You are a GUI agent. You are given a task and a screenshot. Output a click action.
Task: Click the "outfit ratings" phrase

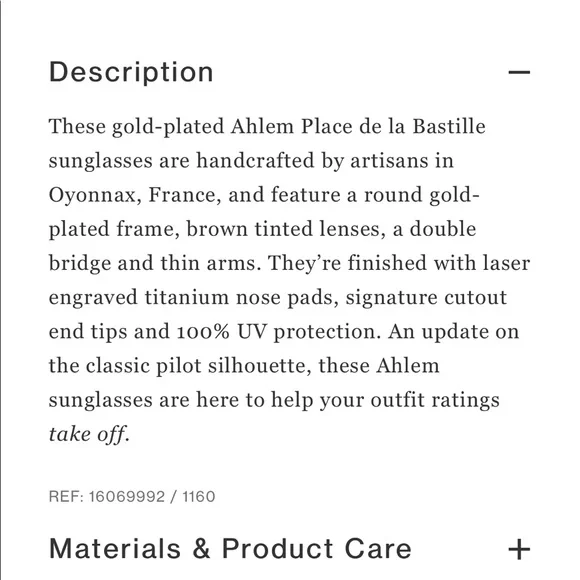coord(435,400)
